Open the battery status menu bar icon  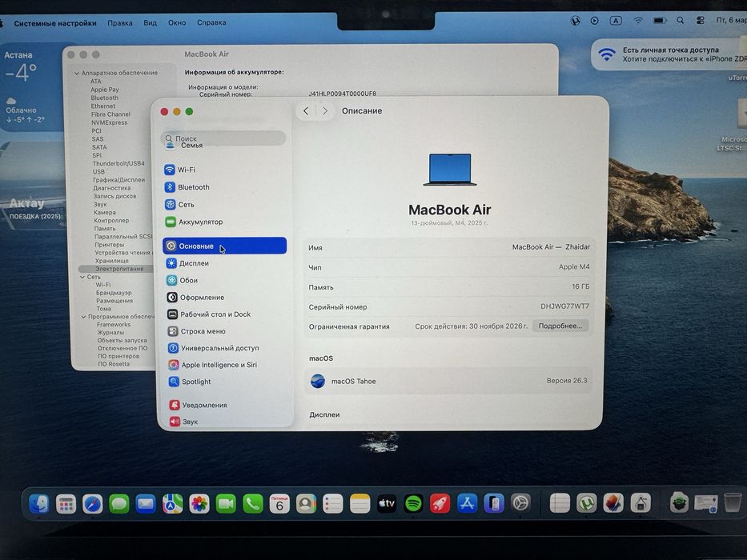point(660,21)
